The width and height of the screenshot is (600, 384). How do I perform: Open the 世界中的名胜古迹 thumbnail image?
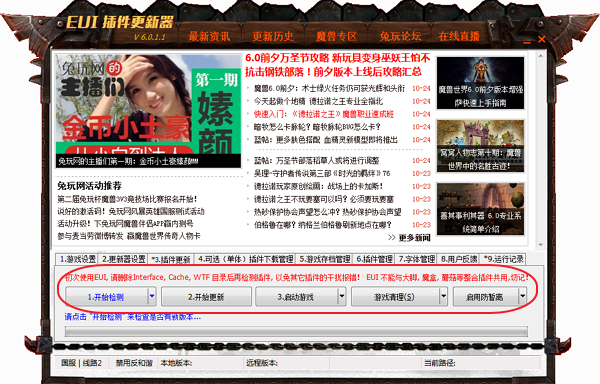click(x=480, y=146)
